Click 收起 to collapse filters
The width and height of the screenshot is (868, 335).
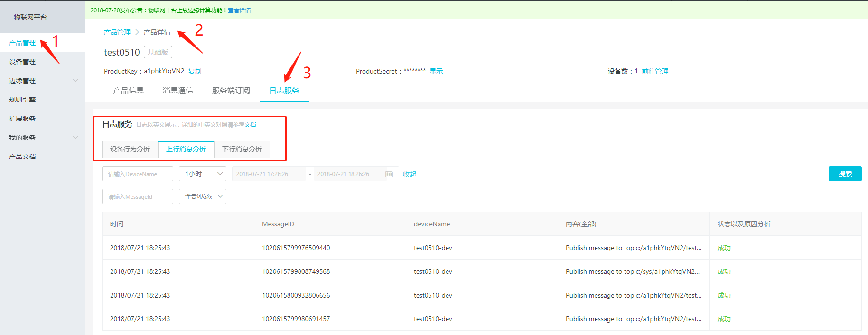pos(410,174)
